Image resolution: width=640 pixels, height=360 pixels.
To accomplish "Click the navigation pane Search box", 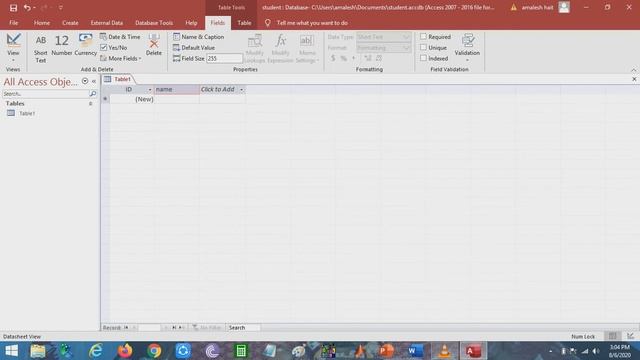I will (x=46, y=94).
